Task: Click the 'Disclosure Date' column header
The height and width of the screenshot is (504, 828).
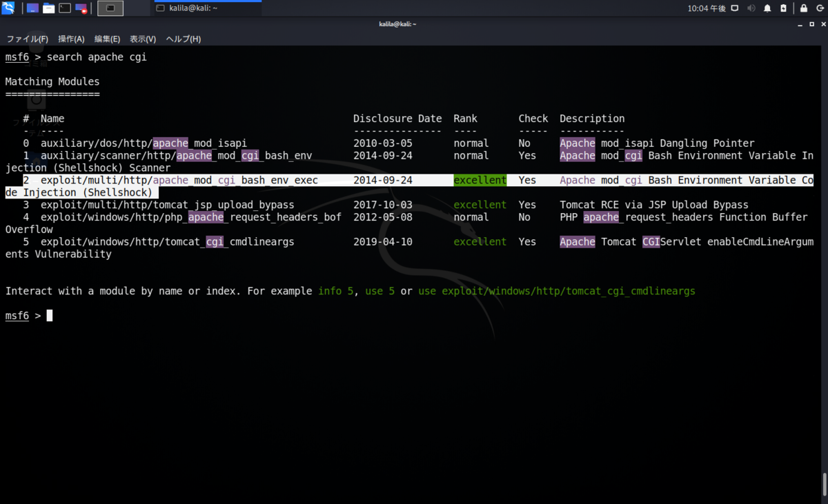Action: click(x=397, y=119)
